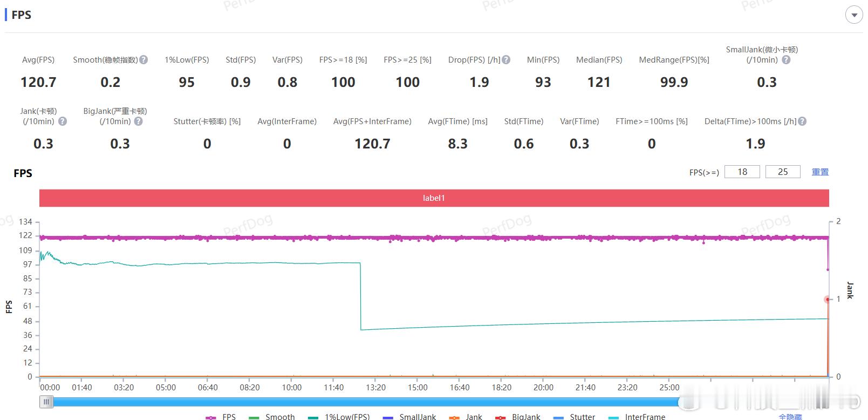Open help icon next to Drop(FPS) [/h]

506,60
